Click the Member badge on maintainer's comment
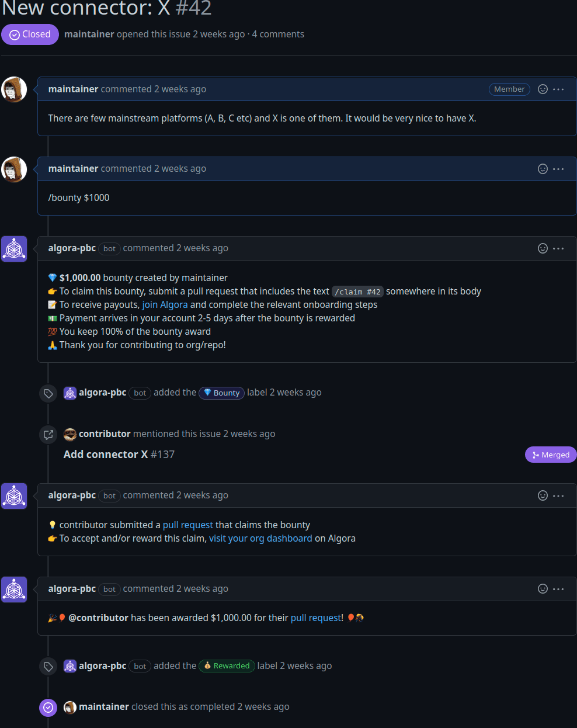This screenshot has width=577, height=728. coord(509,89)
